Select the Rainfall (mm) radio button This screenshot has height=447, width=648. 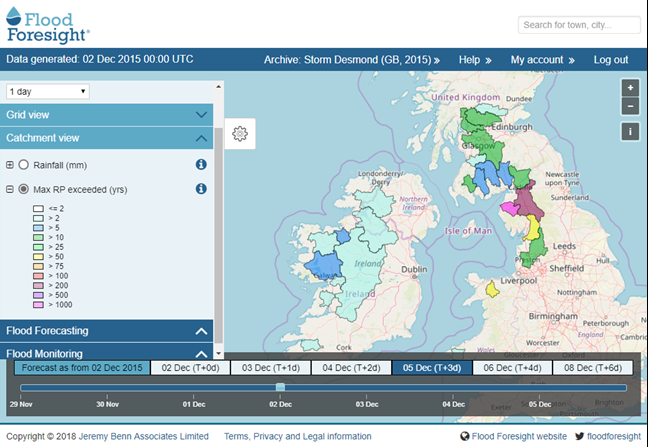tap(23, 164)
